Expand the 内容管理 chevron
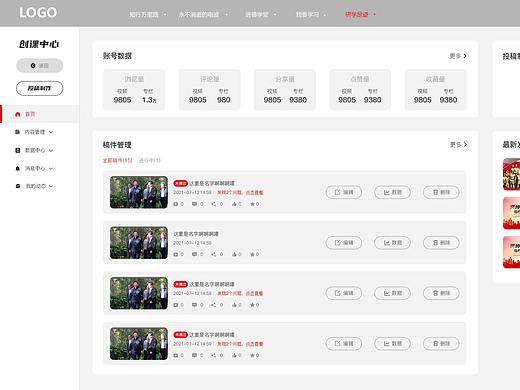Image resolution: width=520 pixels, height=390 pixels. coord(51,132)
